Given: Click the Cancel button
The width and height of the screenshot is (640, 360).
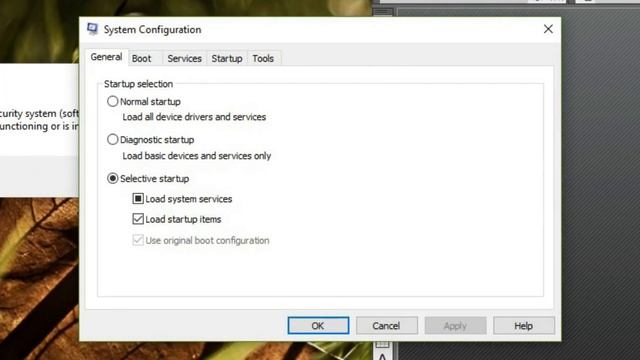Looking at the screenshot, I should (387, 326).
